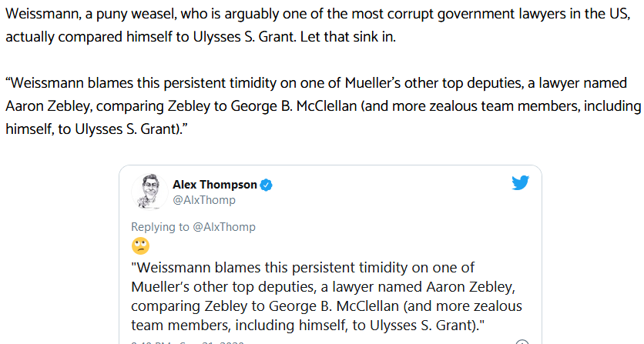This screenshot has width=644, height=344.
Task: Click the tweet's first line starting "Weissmann blames"
Action: click(x=303, y=268)
